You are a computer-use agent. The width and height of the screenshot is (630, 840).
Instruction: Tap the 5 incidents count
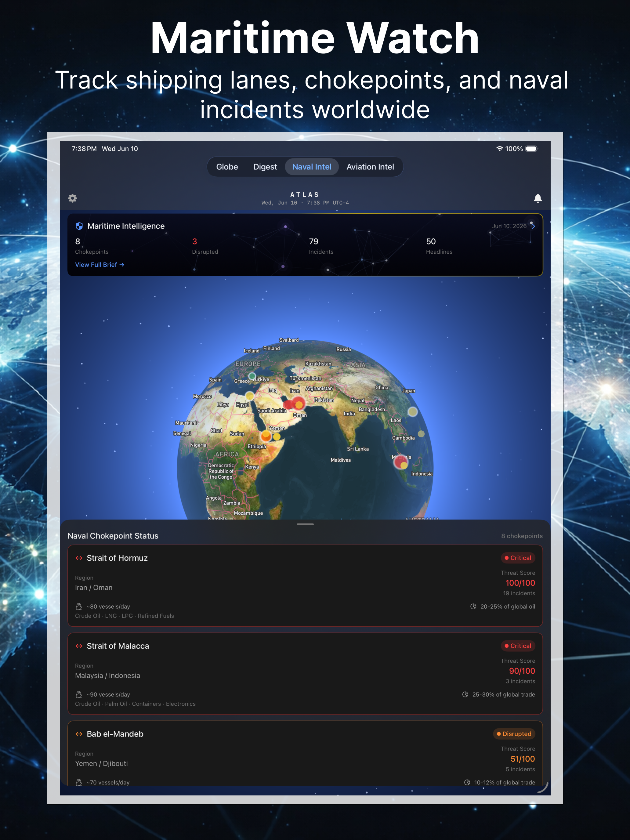[x=520, y=769]
